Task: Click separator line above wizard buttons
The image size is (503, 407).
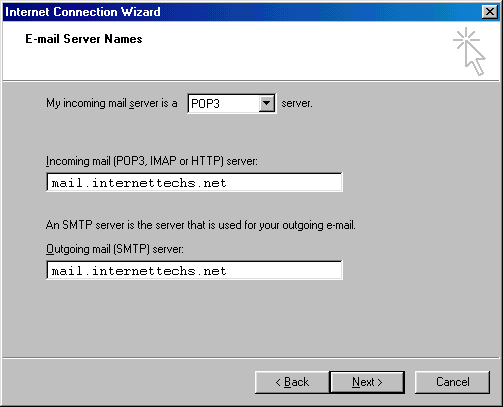Action: click(251, 358)
